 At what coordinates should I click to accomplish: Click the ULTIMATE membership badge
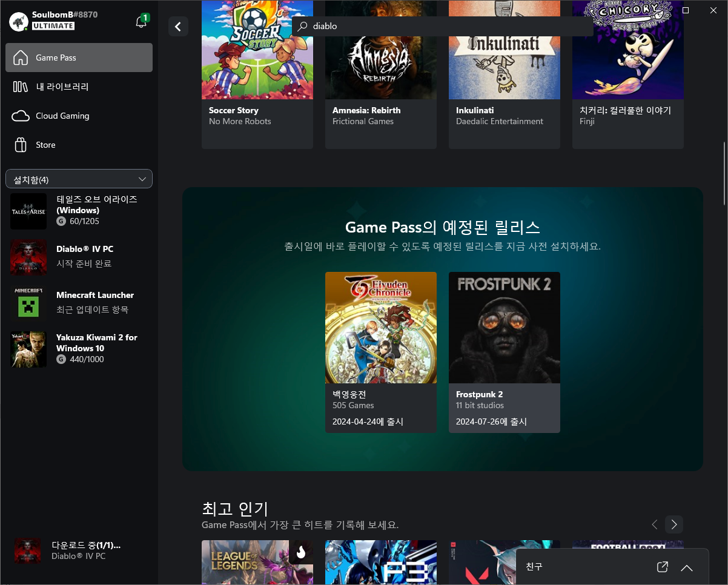click(53, 26)
